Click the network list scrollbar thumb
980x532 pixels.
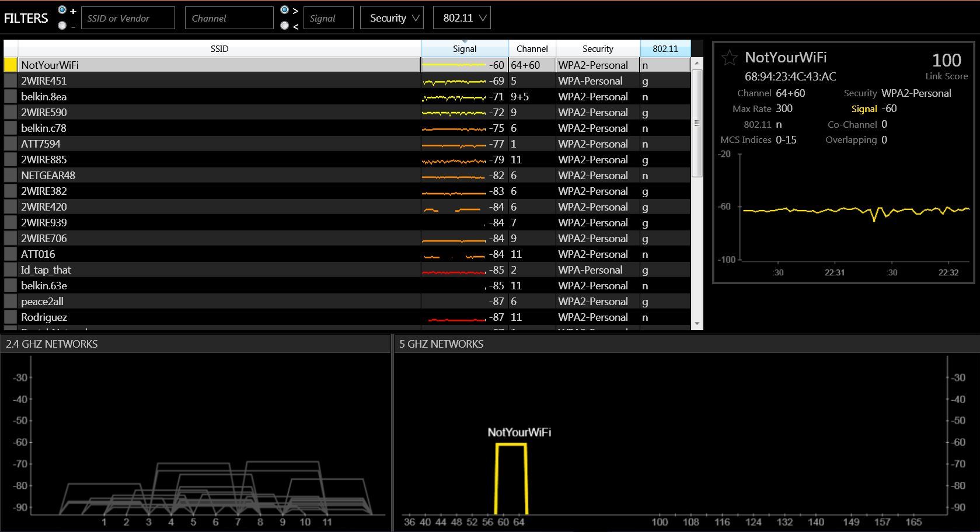[696, 123]
